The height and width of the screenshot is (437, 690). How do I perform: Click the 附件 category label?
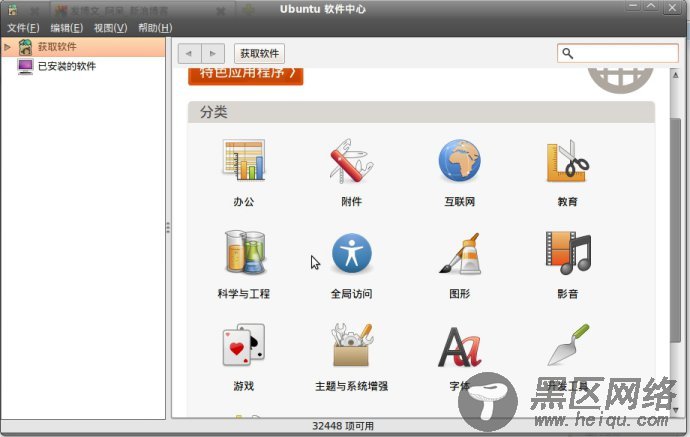(x=352, y=202)
